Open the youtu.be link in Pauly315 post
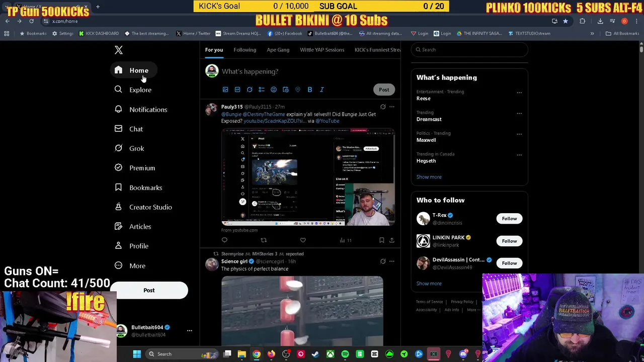The width and height of the screenshot is (644, 362). click(x=275, y=121)
